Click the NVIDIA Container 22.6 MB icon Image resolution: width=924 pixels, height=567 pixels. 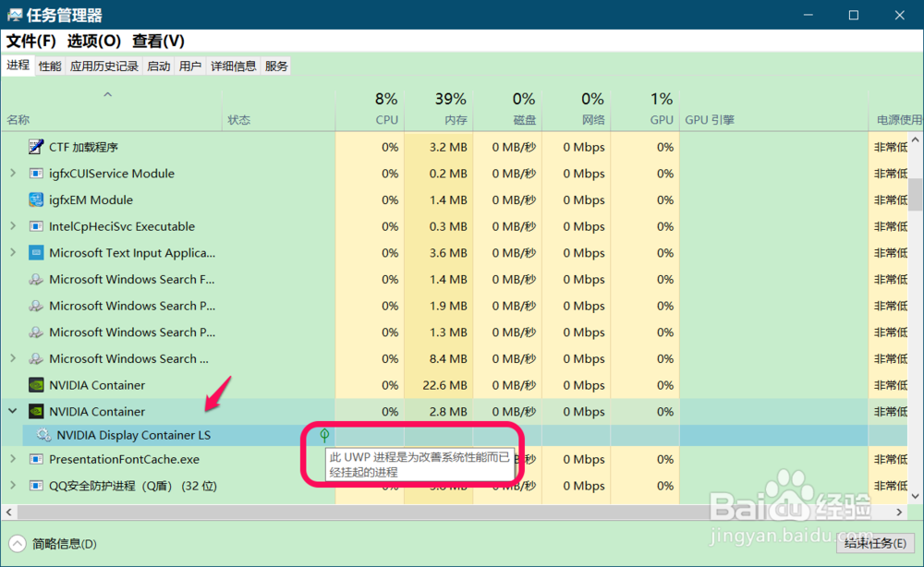tap(36, 385)
